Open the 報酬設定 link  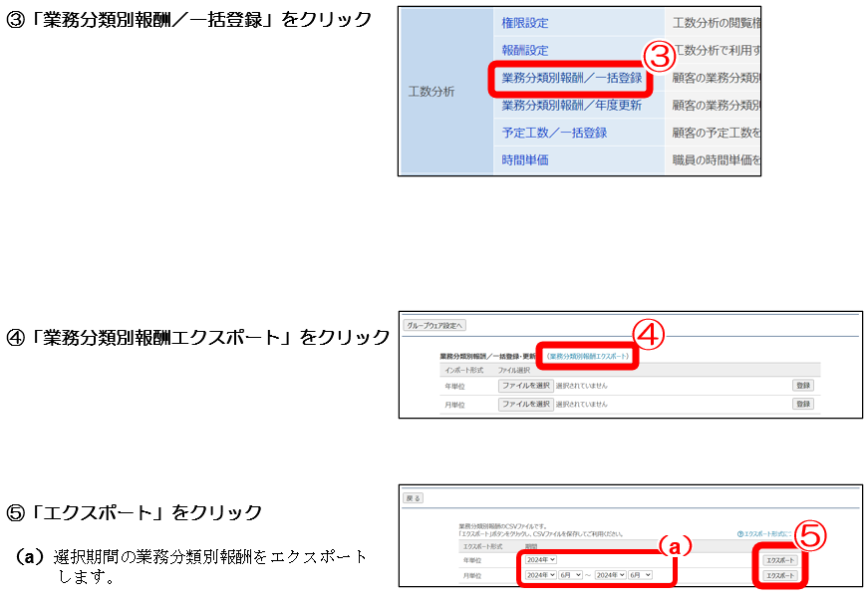coord(524,50)
